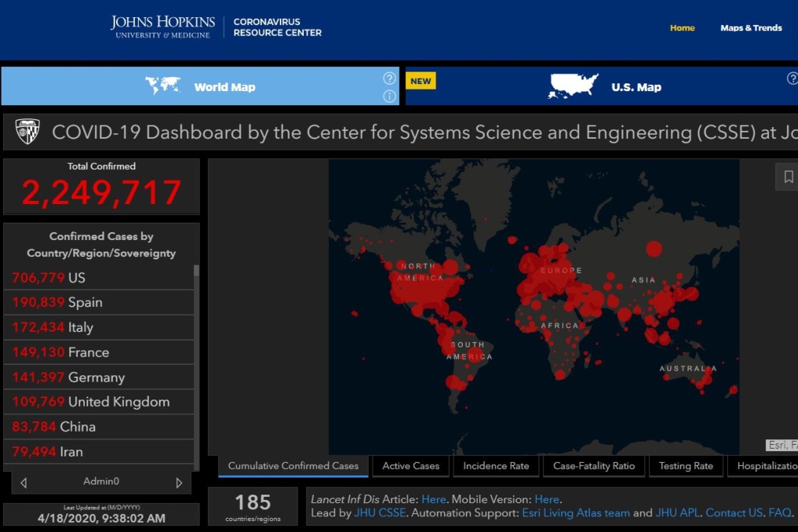The image size is (798, 532).
Task: Click the EUROPE label on the map
Action: click(561, 270)
